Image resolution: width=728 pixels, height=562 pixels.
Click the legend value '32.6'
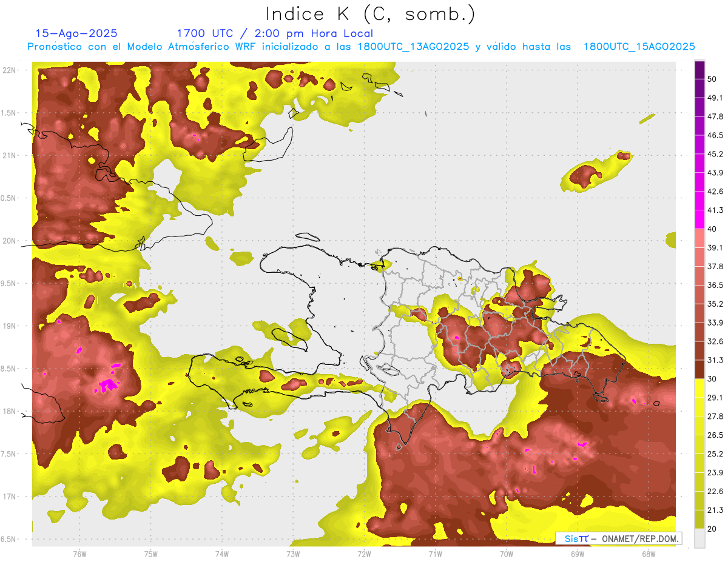coord(715,341)
